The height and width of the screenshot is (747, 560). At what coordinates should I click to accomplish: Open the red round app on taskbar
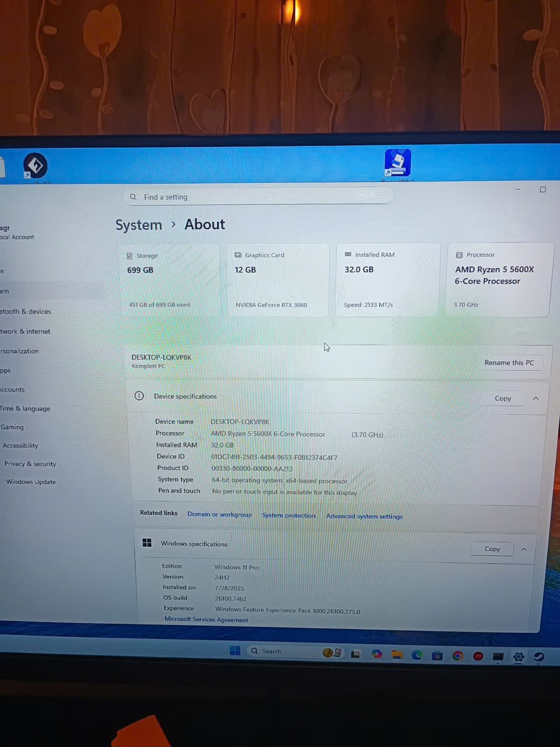click(478, 656)
